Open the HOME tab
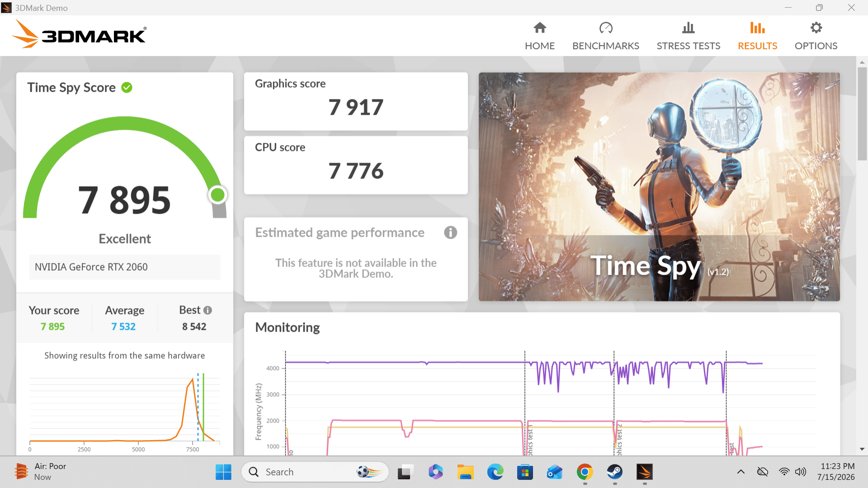The height and width of the screenshot is (488, 868). tap(540, 36)
